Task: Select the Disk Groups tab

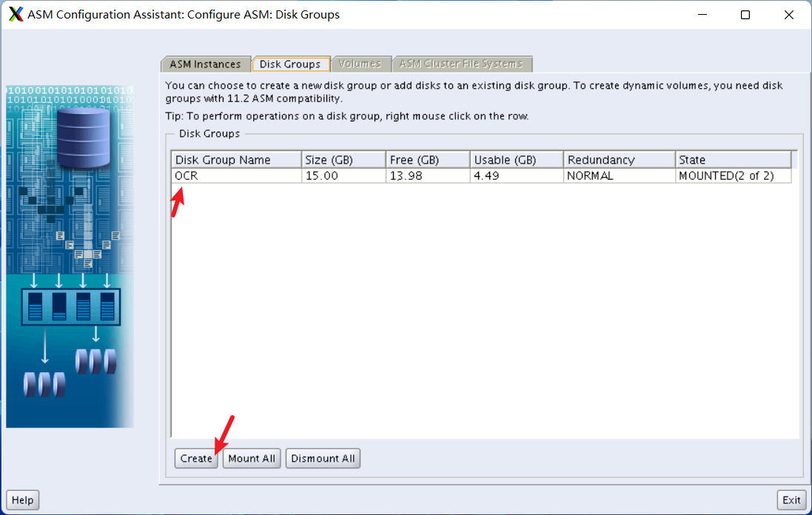Action: click(290, 64)
